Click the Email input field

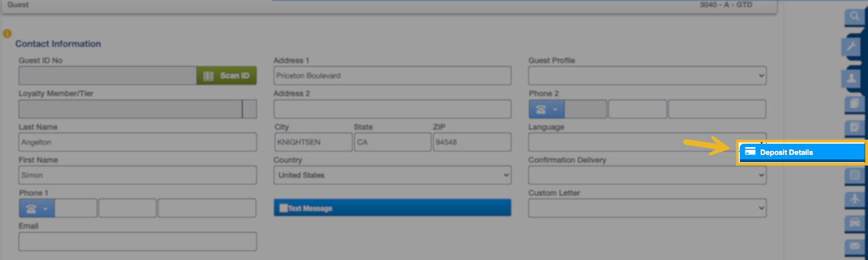tap(137, 242)
